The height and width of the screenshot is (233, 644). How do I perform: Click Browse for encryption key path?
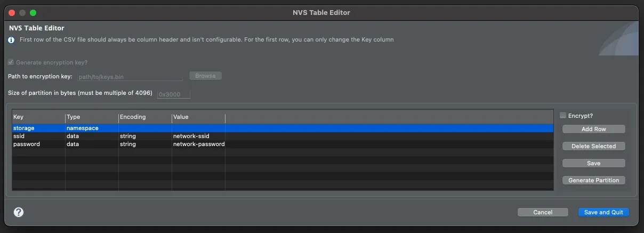click(205, 76)
